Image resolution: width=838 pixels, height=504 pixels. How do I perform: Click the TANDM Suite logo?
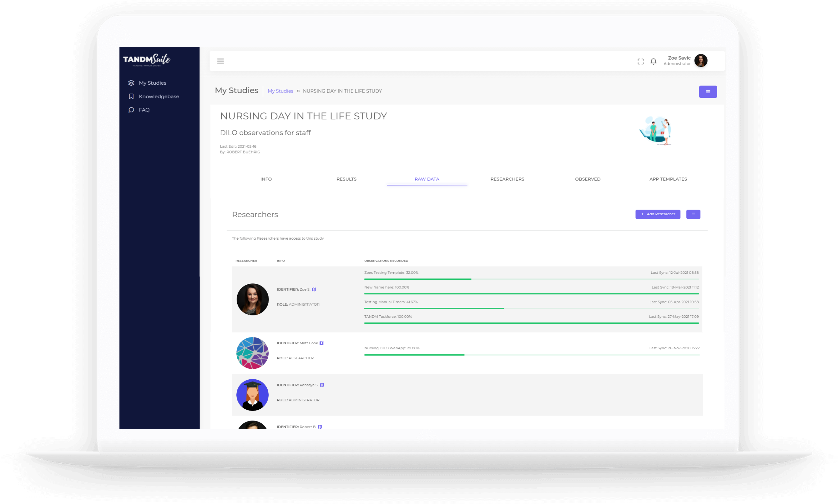[146, 60]
